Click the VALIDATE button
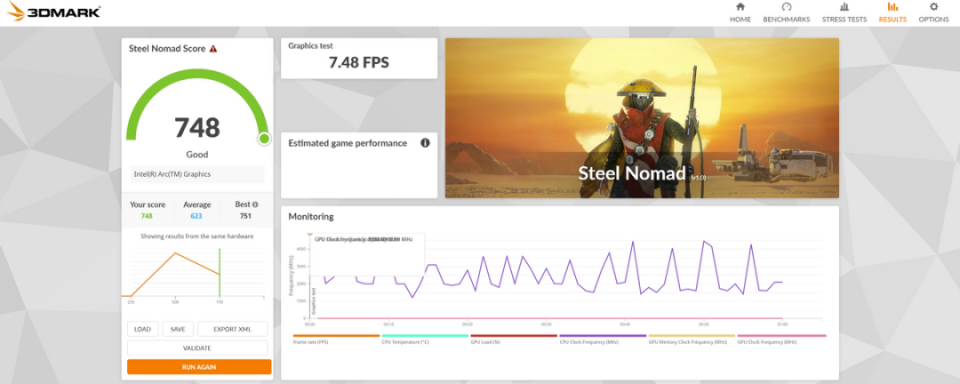 coord(197,348)
